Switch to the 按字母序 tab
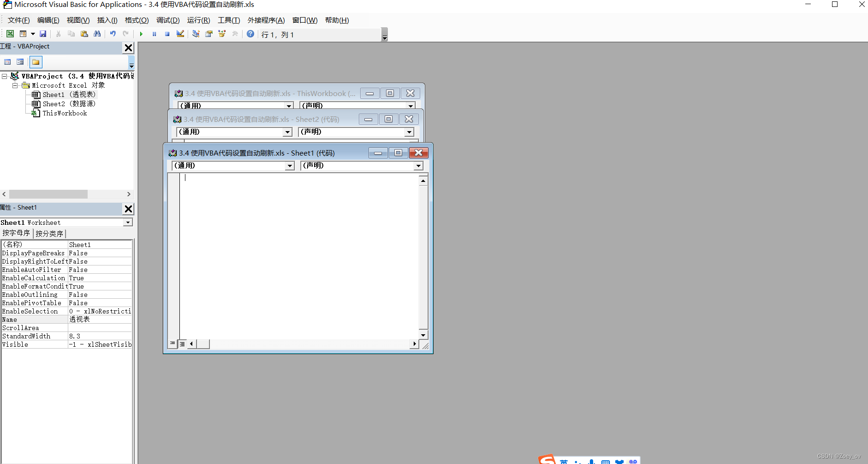The image size is (868, 464). point(16,233)
